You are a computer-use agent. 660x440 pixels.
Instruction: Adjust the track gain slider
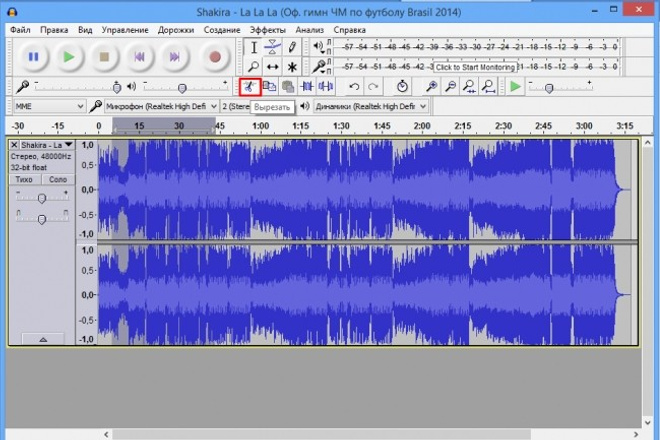pyautogui.click(x=41, y=198)
